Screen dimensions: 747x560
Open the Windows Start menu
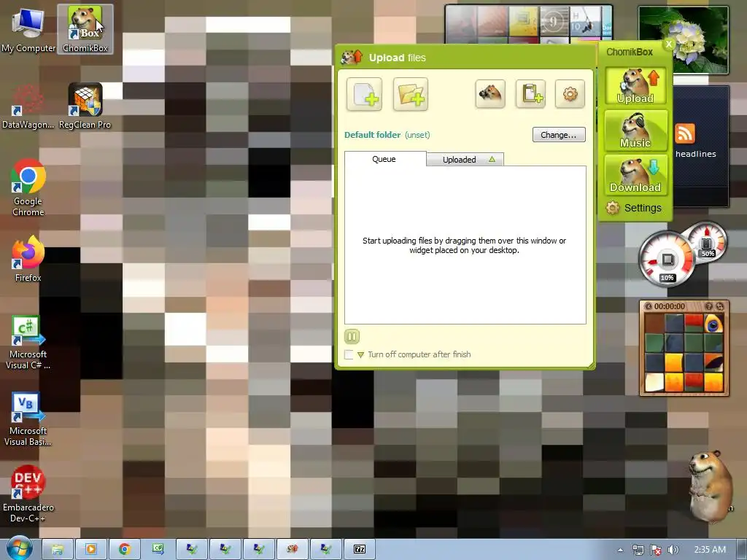[x=18, y=549]
